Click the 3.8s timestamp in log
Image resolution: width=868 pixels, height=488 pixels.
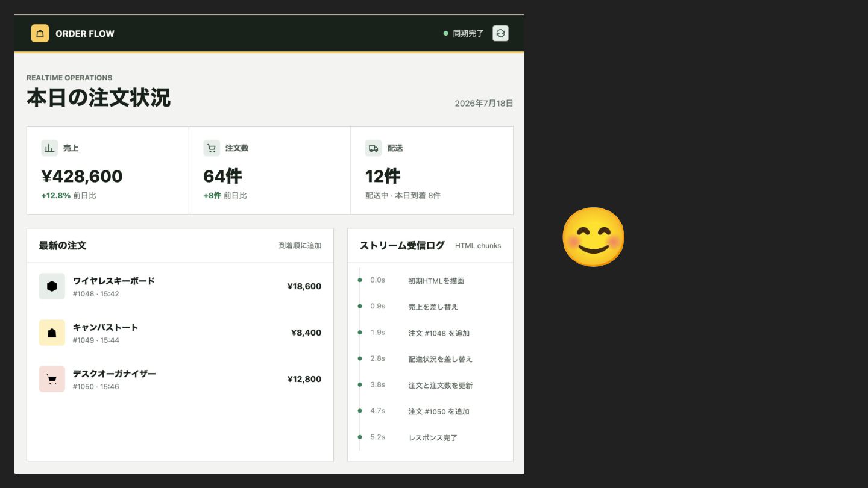[x=377, y=385]
